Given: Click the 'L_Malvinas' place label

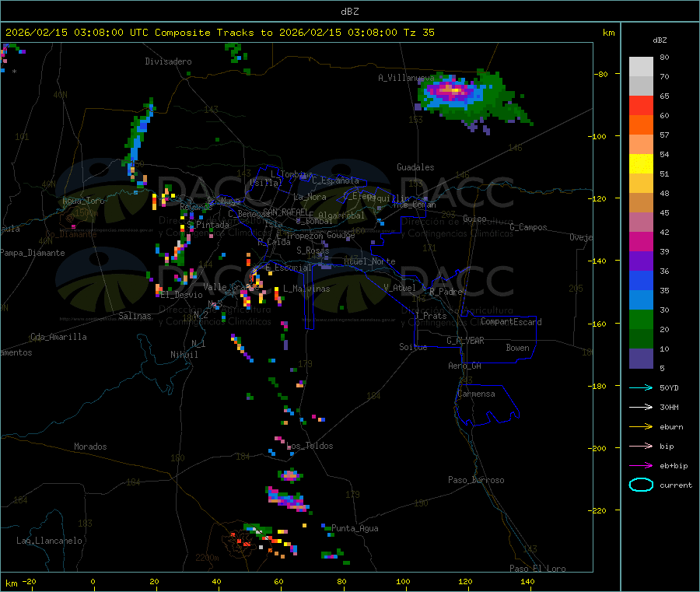Looking at the screenshot, I should 306,289.
